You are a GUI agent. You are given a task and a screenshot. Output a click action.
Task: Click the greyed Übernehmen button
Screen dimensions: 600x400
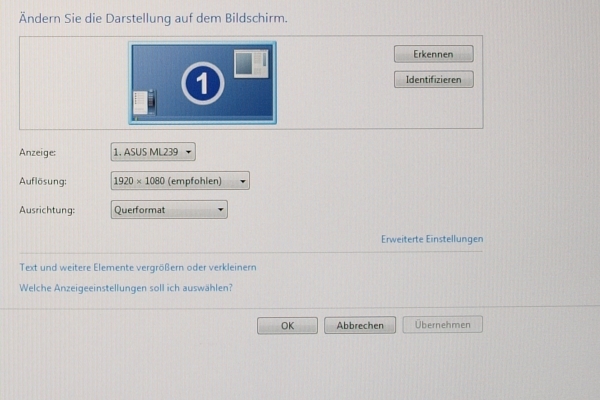(442, 325)
